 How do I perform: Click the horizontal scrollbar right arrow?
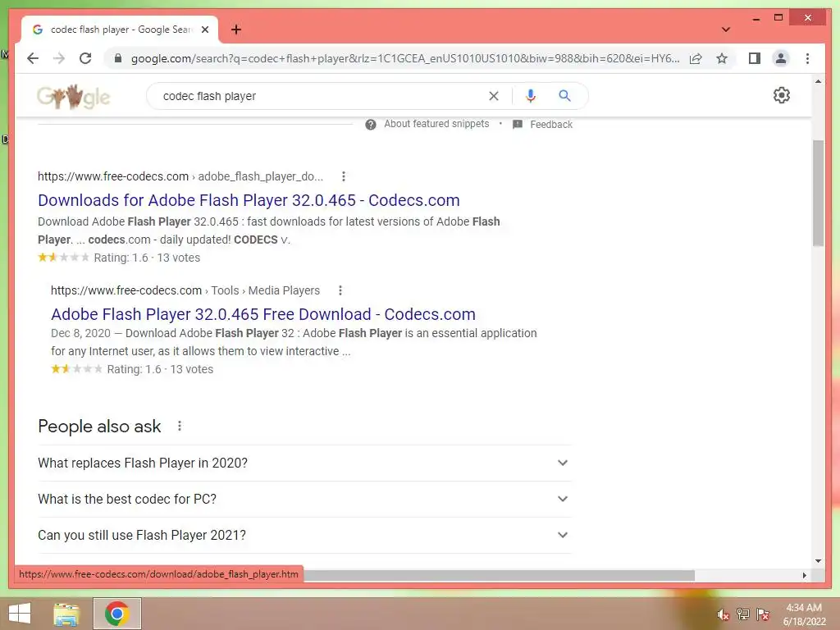click(x=804, y=575)
